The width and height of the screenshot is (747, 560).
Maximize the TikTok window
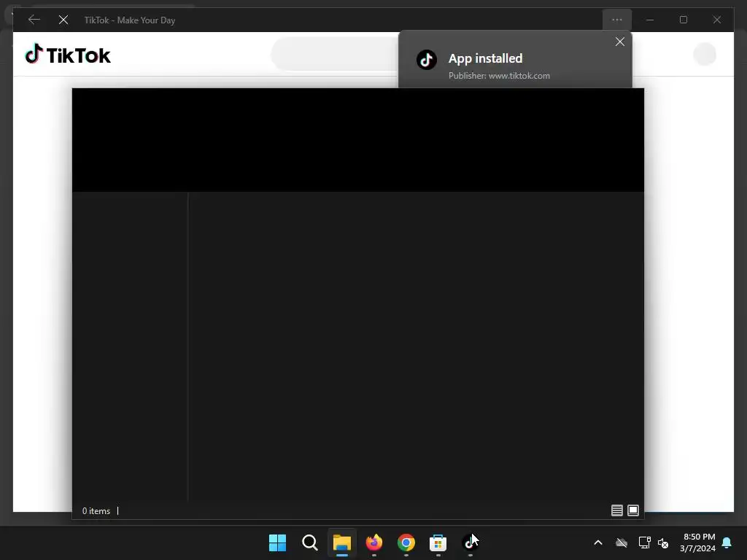[683, 20]
